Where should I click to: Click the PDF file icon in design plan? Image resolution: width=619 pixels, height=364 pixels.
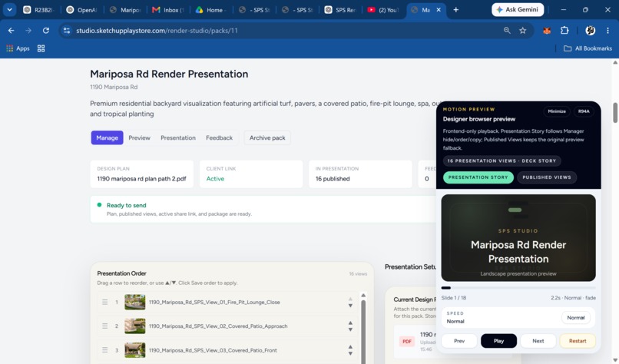(x=407, y=341)
